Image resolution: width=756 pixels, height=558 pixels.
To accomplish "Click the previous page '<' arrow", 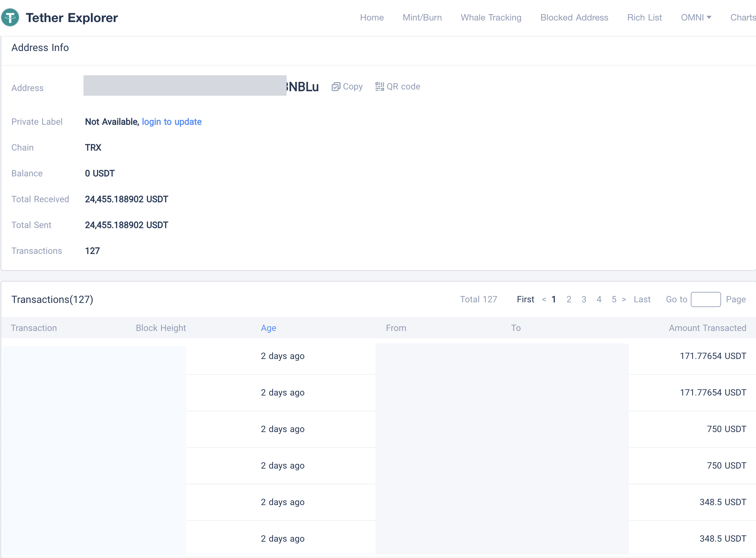I will (544, 299).
